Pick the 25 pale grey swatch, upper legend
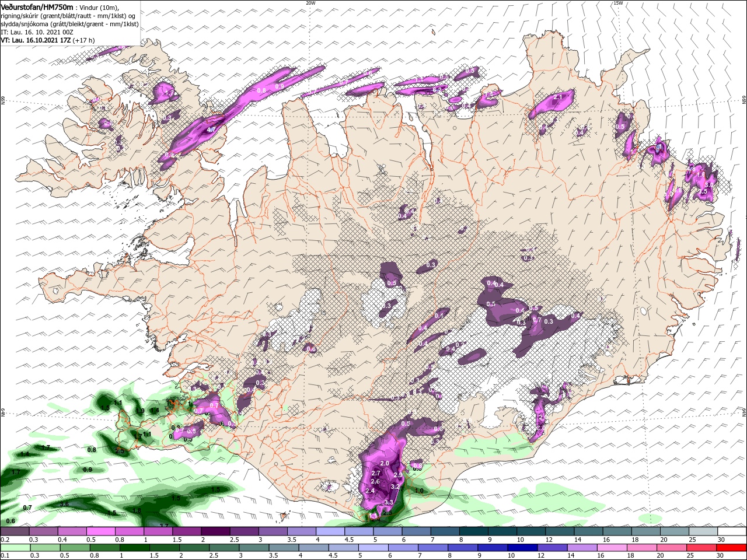Image resolution: width=747 pixels, height=560 pixels. 703,531
